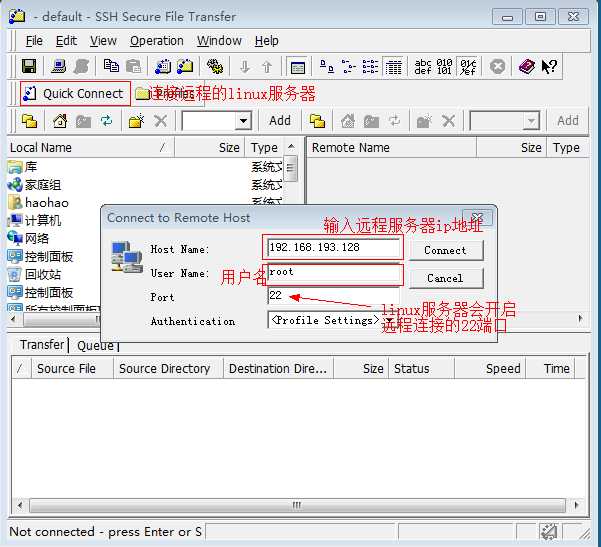The height and width of the screenshot is (547, 601).
Task: Open the local path dropdown
Action: coord(243,121)
